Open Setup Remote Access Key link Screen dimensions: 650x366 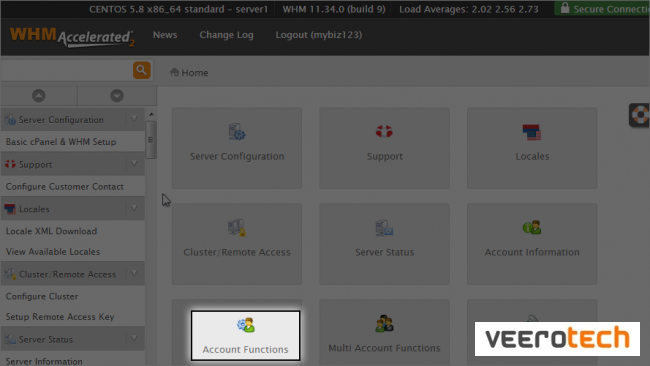point(60,317)
